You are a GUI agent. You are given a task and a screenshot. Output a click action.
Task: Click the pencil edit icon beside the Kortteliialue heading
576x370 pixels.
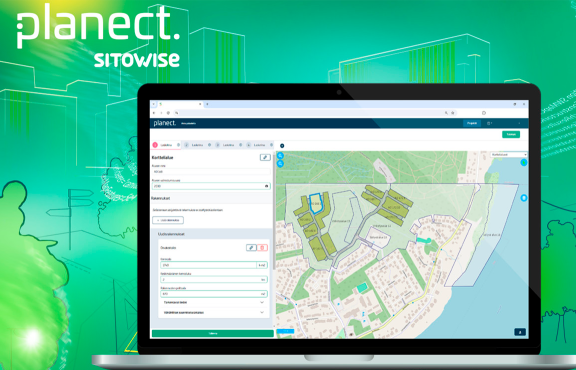(x=265, y=157)
